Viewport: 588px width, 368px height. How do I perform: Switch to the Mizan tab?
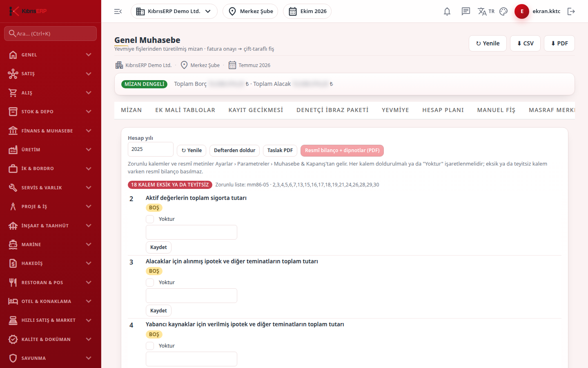[131, 110]
